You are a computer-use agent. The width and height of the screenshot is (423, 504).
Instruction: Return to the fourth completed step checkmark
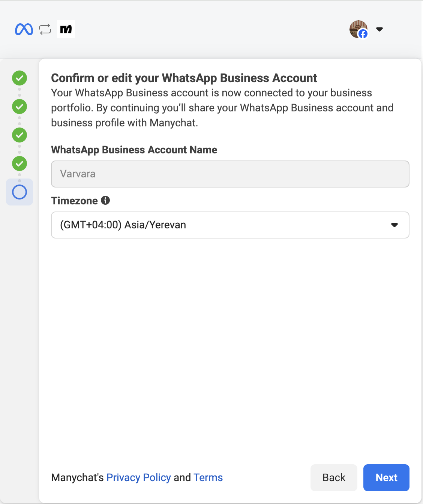19,163
